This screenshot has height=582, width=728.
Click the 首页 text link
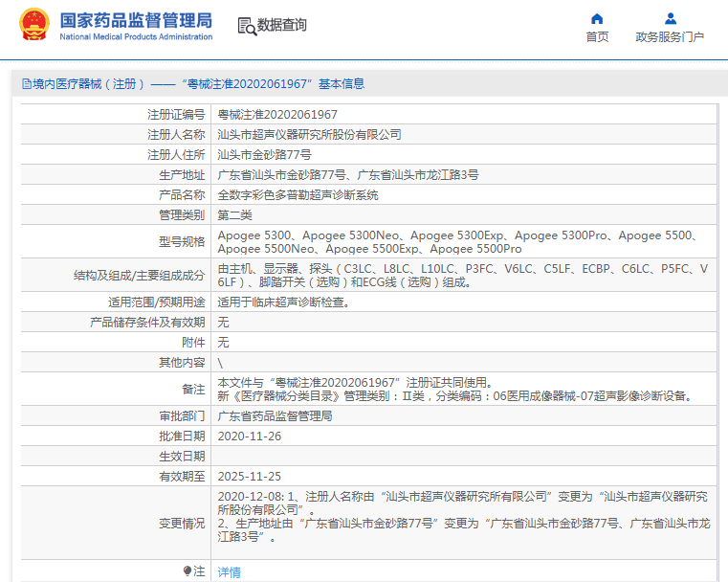point(597,36)
